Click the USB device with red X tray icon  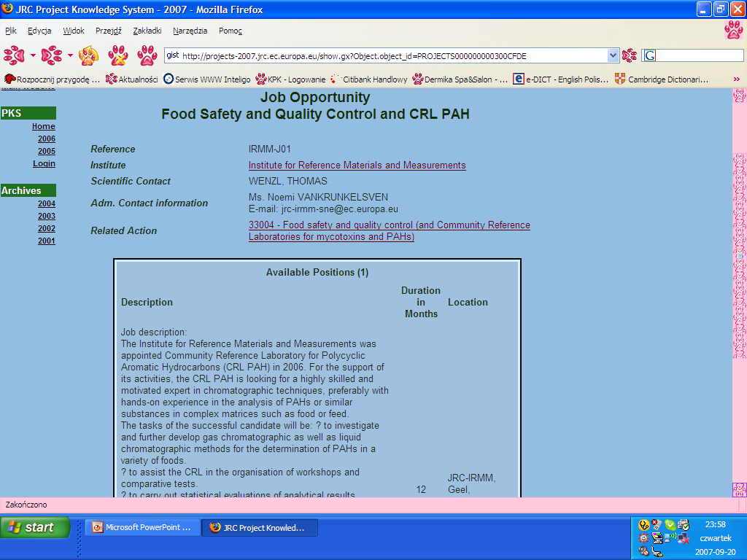pyautogui.click(x=657, y=525)
